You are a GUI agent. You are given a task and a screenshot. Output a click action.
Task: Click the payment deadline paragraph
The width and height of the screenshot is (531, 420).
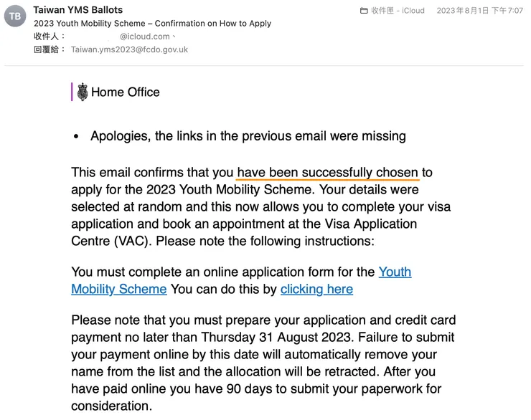tap(263, 363)
